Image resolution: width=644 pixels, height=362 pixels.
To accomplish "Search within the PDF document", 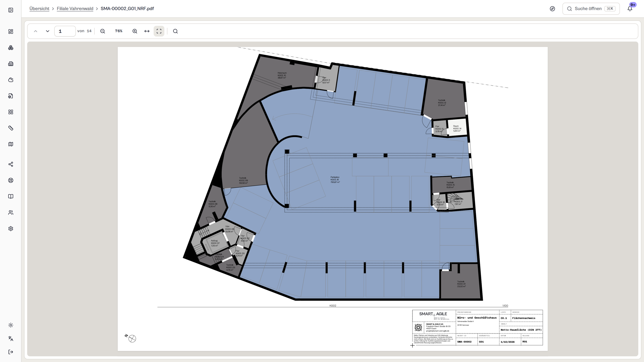I will coord(175,31).
